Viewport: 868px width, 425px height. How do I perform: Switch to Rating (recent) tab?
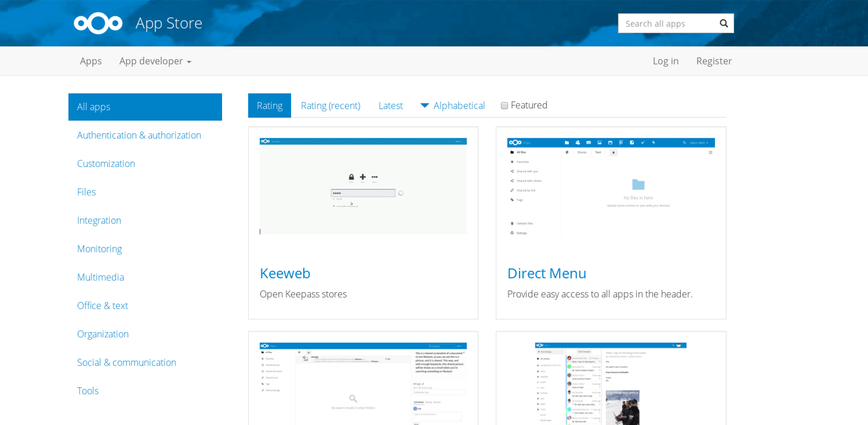tap(330, 106)
